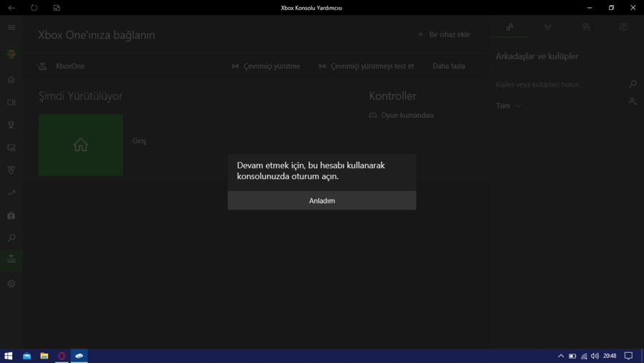
Task: Open Store bag icon in sidebar
Action: [x=11, y=216]
